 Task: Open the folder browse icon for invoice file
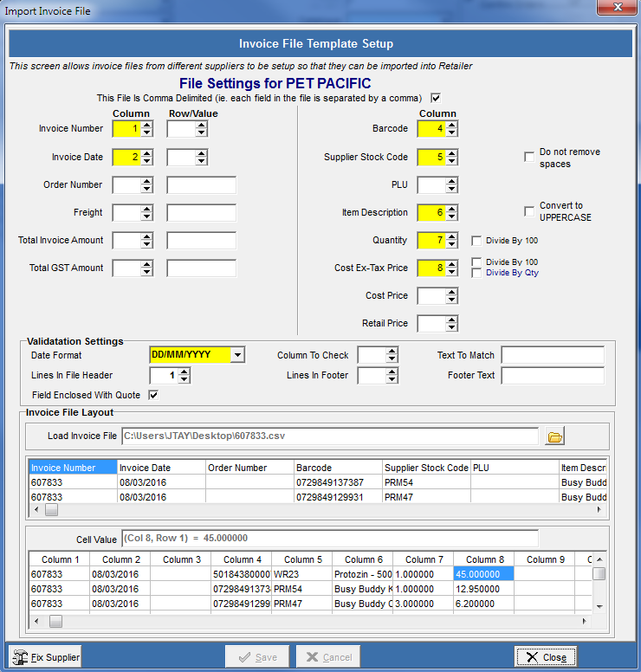554,436
